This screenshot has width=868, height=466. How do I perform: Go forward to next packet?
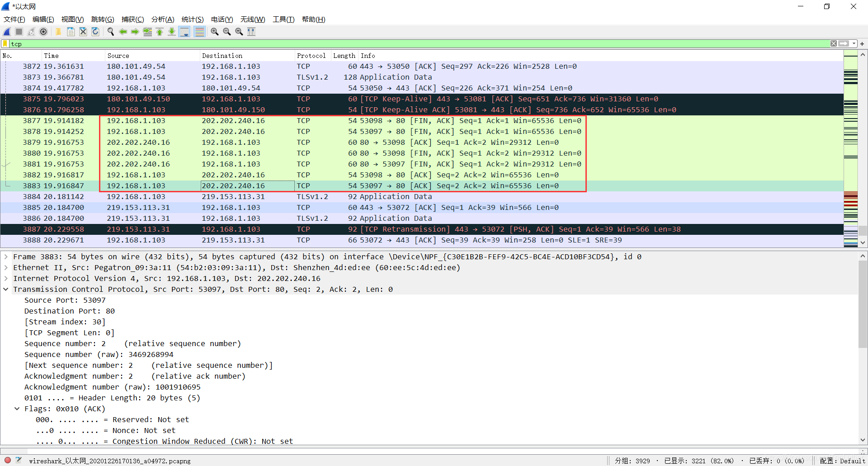click(x=135, y=32)
